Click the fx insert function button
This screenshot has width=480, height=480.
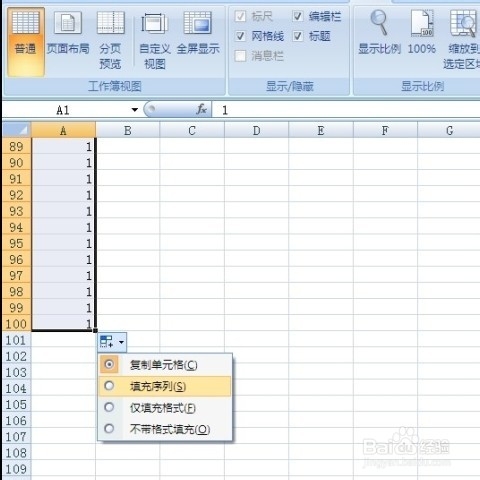(x=202, y=109)
